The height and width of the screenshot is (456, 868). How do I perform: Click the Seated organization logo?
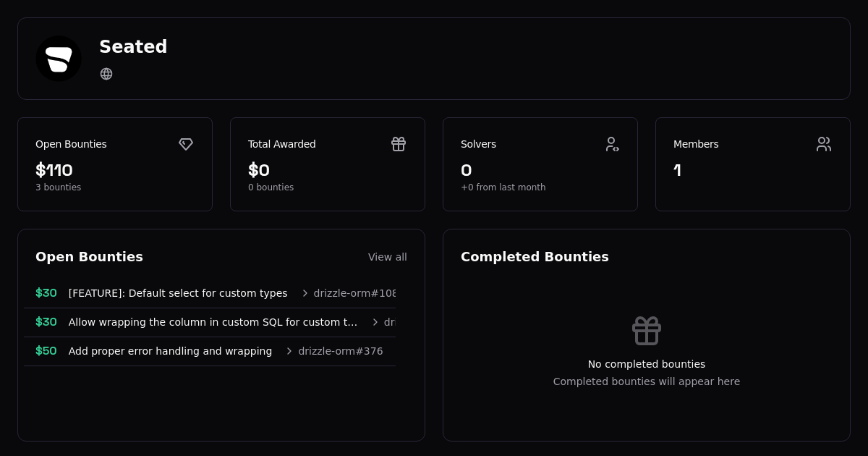(x=59, y=59)
